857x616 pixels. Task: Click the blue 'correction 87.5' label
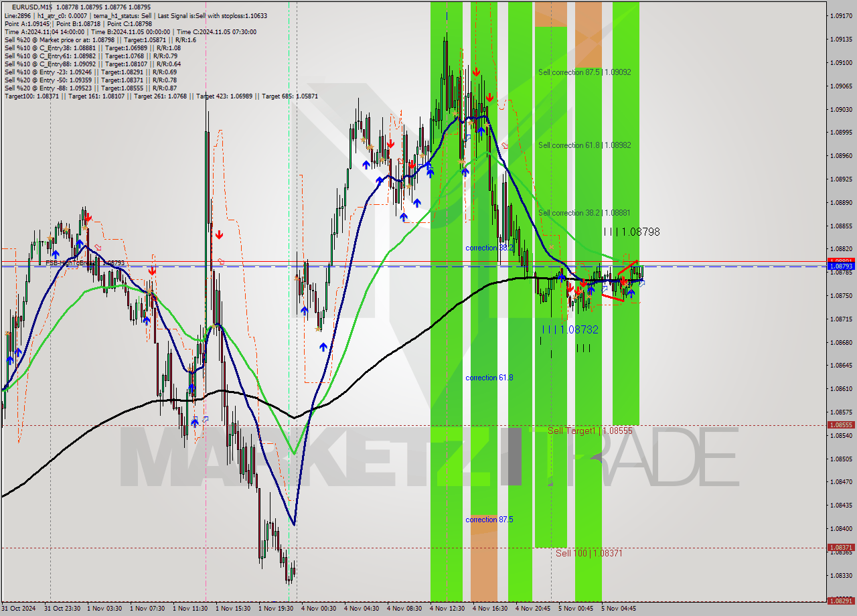tap(489, 520)
